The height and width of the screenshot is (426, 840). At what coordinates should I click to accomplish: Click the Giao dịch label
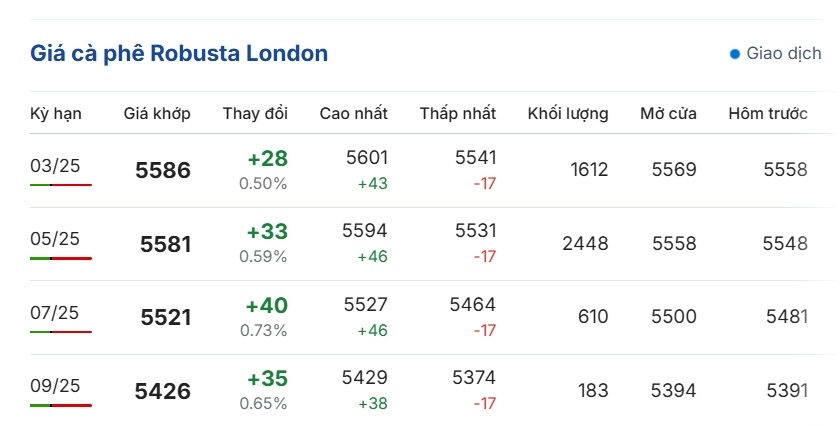coord(784,53)
